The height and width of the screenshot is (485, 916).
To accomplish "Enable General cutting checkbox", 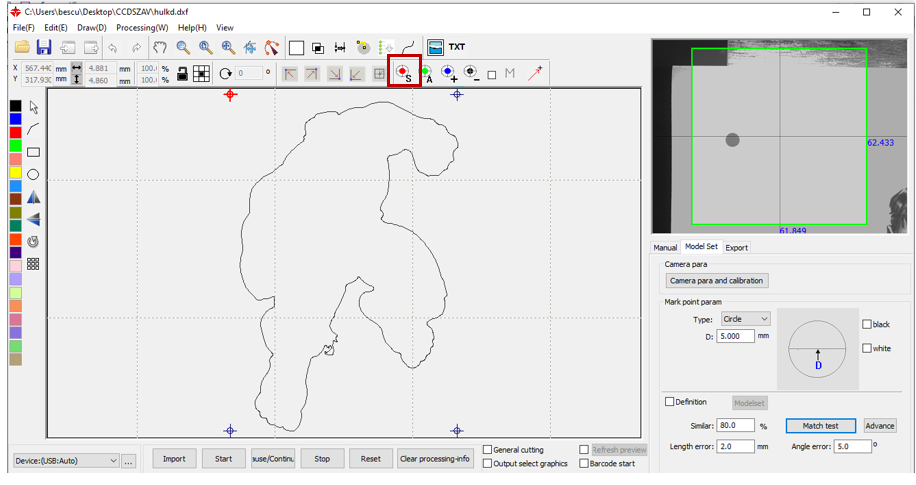I will tap(487, 450).
